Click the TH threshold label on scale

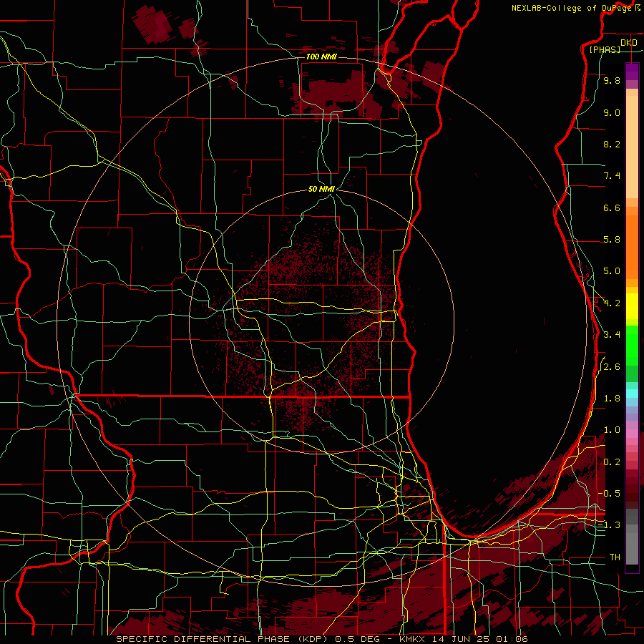tap(615, 557)
